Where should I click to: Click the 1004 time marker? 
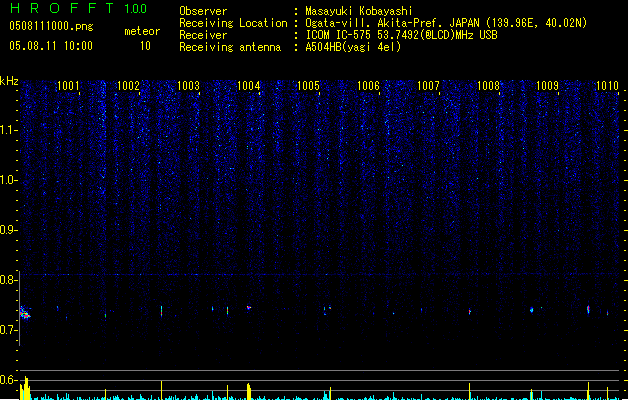click(248, 86)
